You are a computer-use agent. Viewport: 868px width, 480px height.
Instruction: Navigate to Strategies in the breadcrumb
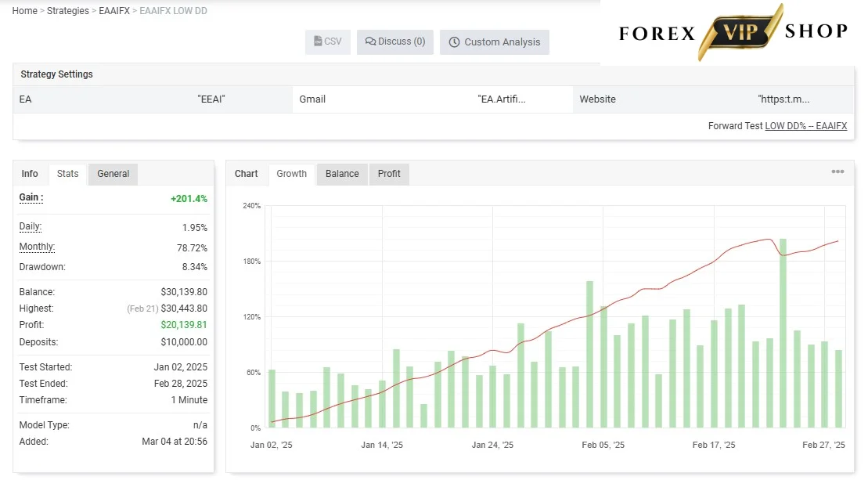point(67,10)
